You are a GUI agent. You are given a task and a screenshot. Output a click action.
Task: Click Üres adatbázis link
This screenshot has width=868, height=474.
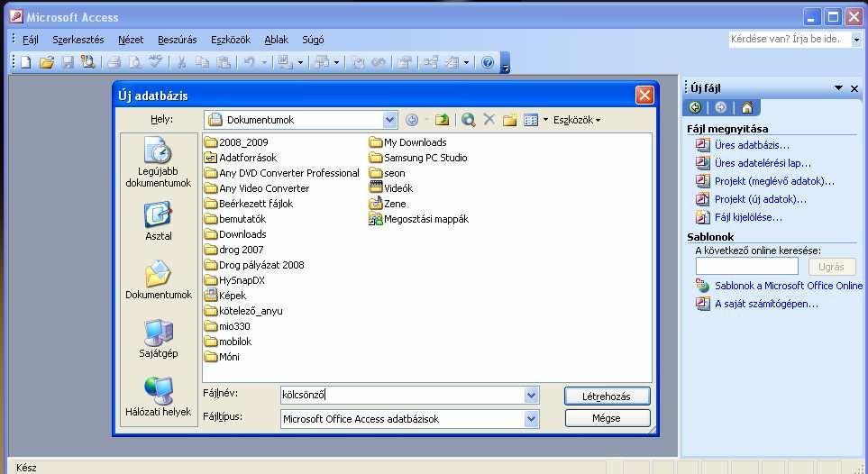752,145
